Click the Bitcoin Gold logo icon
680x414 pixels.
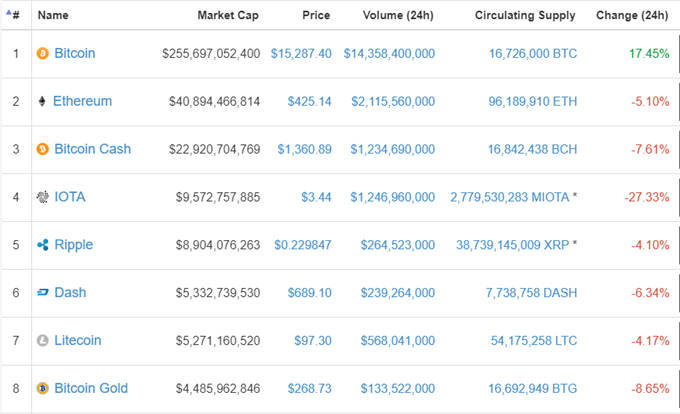click(x=42, y=388)
